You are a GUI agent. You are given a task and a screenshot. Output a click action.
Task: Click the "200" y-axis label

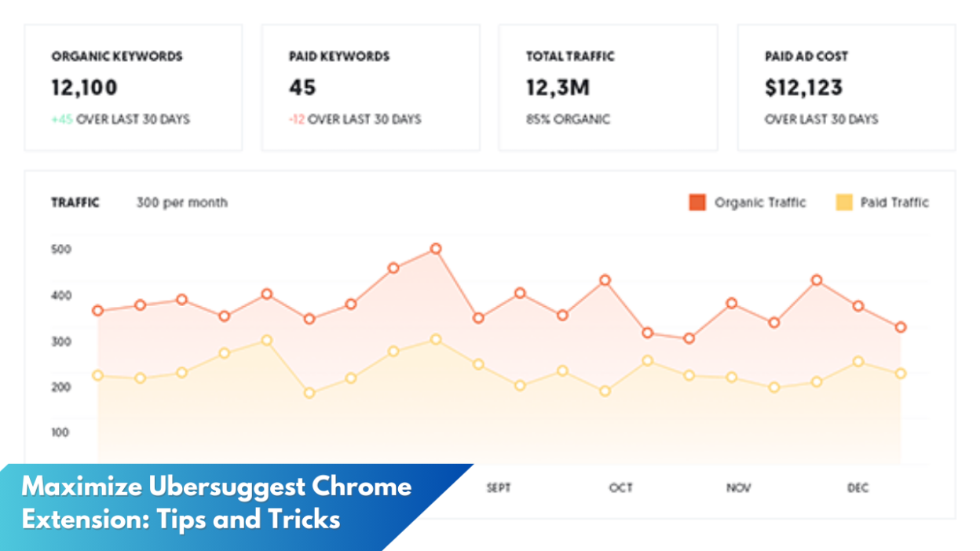pyautogui.click(x=61, y=387)
